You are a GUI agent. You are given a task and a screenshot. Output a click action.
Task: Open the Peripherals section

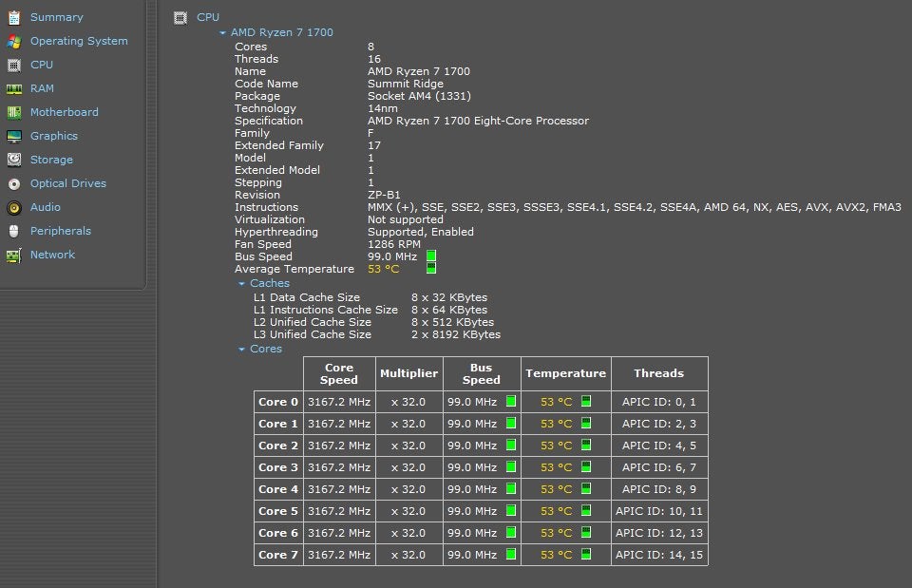[x=61, y=232]
